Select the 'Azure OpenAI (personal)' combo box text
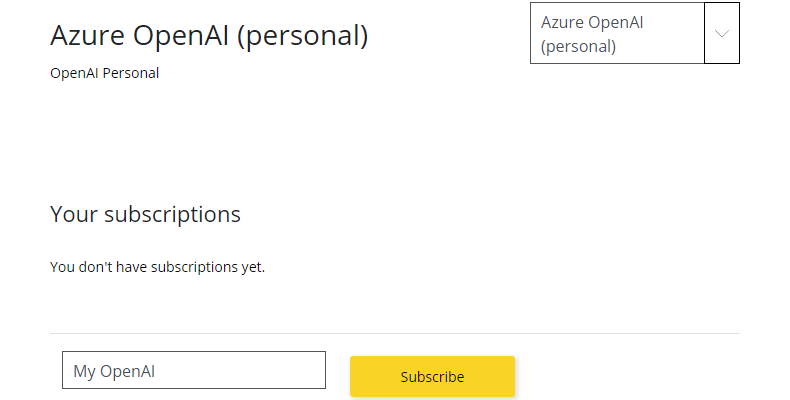This screenshot has height=400, width=790. [x=592, y=34]
